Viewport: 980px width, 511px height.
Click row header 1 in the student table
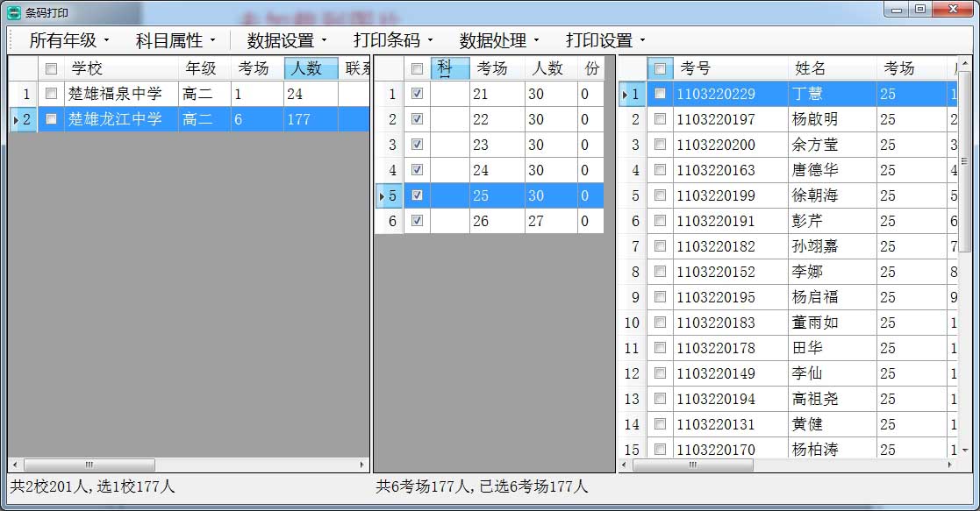633,94
